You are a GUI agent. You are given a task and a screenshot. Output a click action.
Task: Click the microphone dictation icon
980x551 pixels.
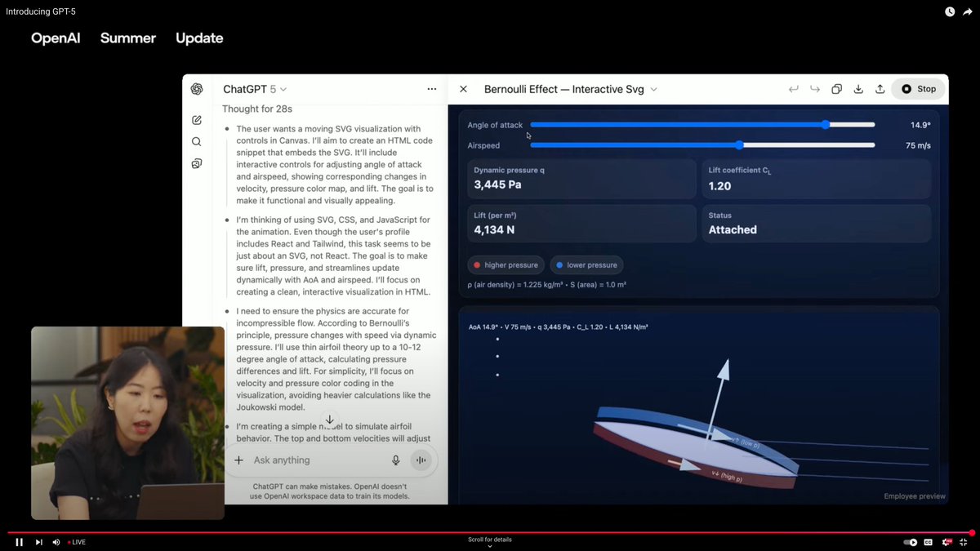point(396,460)
